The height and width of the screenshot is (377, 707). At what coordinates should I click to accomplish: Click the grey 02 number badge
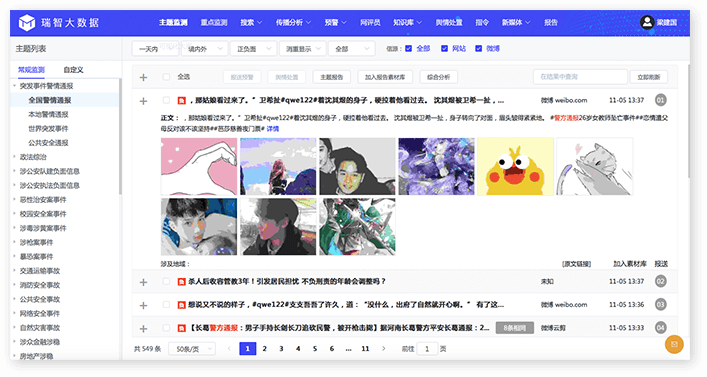[661, 281]
